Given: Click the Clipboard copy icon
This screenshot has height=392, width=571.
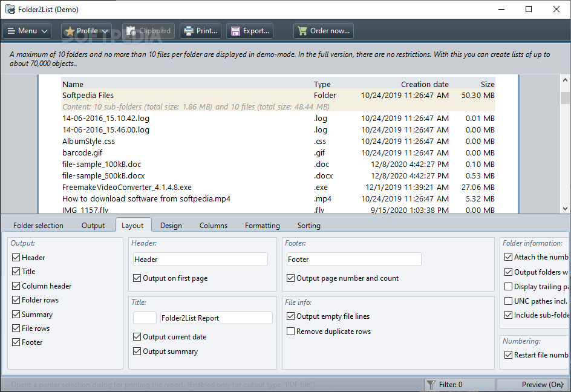Looking at the screenshot, I should [131, 31].
